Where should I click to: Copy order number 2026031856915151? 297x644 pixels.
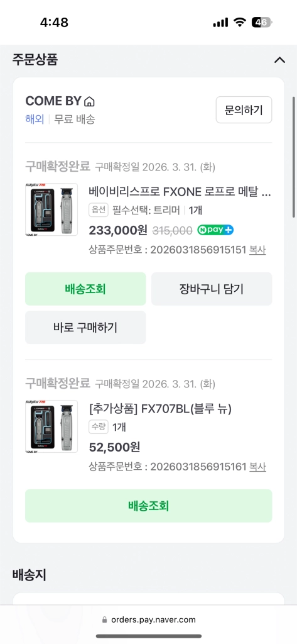[257, 250]
